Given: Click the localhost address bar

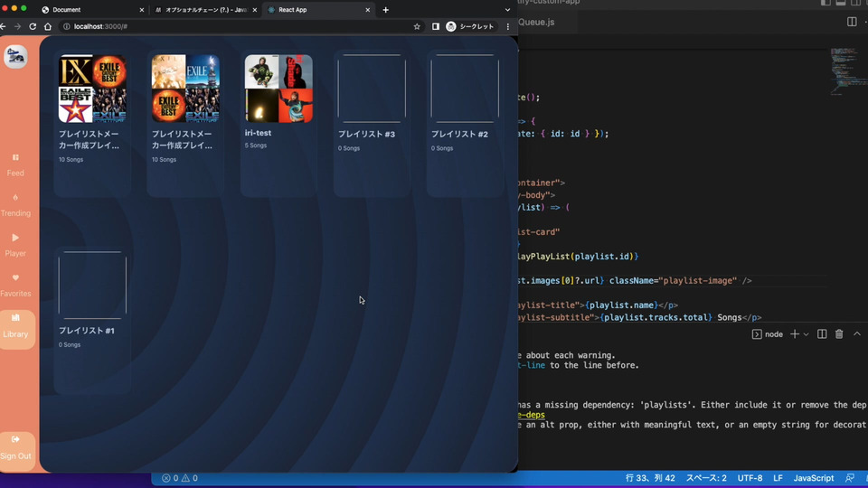Looking at the screenshot, I should tap(235, 27).
